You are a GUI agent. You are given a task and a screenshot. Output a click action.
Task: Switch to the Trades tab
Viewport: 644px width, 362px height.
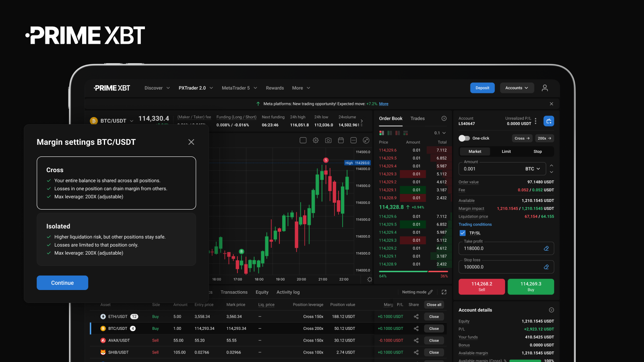tap(417, 119)
